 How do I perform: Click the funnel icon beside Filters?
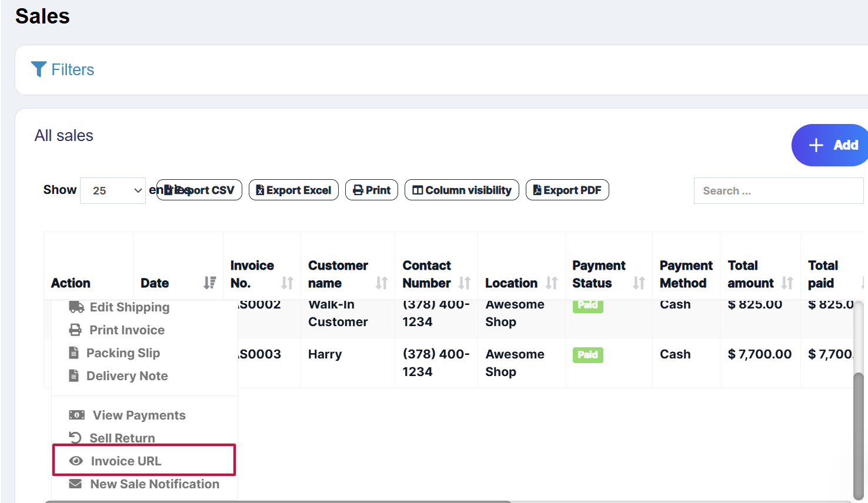tap(38, 69)
